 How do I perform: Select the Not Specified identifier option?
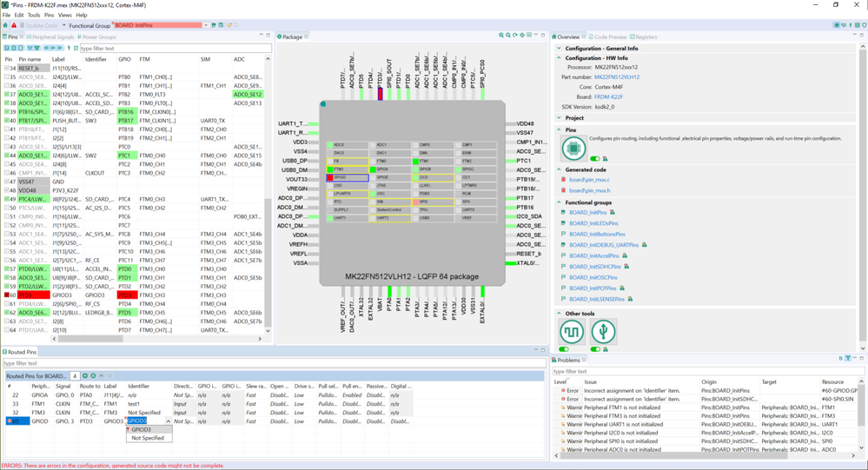point(148,438)
